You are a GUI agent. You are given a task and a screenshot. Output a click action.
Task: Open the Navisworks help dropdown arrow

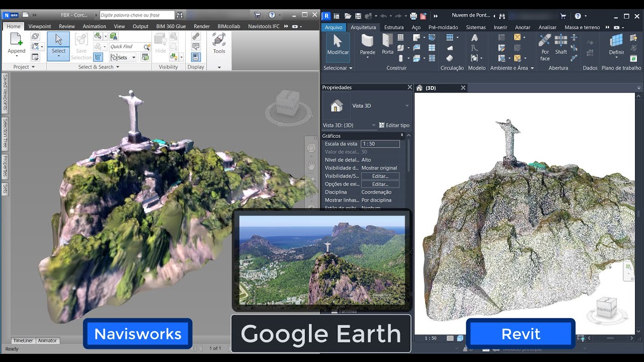[x=280, y=16]
